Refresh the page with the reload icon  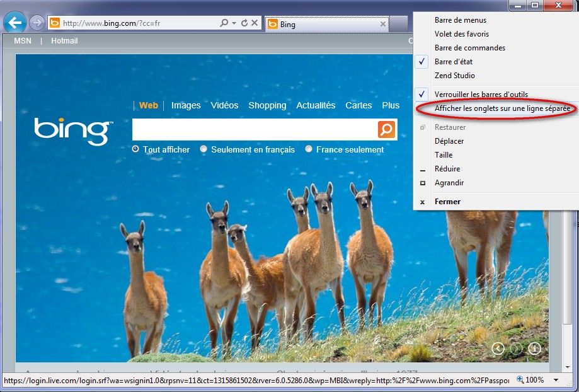(x=244, y=23)
